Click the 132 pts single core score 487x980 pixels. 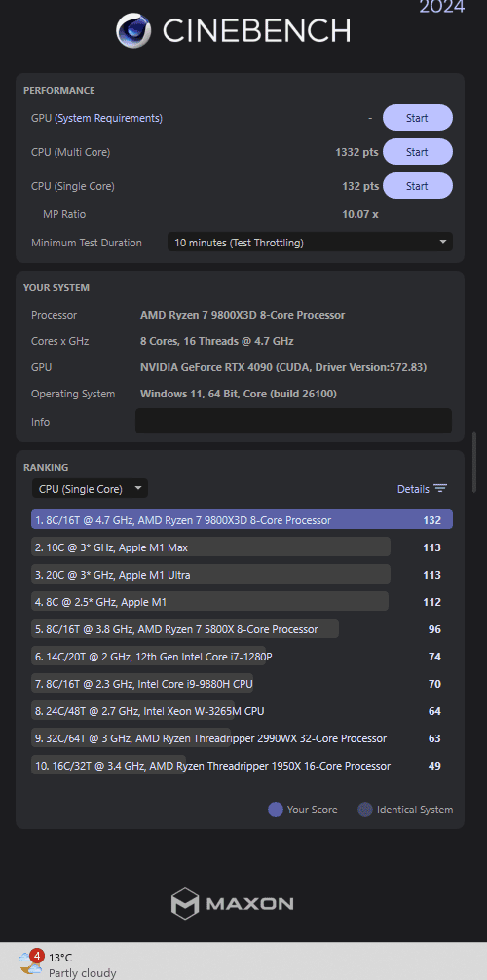click(360, 186)
